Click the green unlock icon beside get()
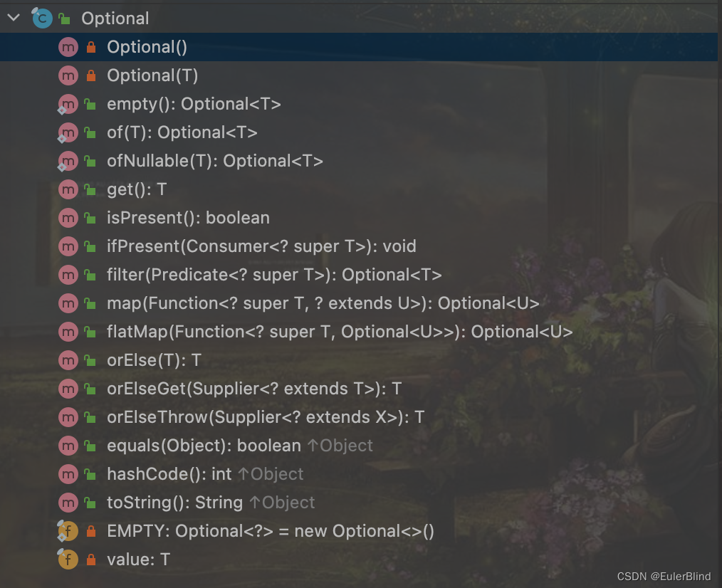This screenshot has width=722, height=588. point(90,189)
